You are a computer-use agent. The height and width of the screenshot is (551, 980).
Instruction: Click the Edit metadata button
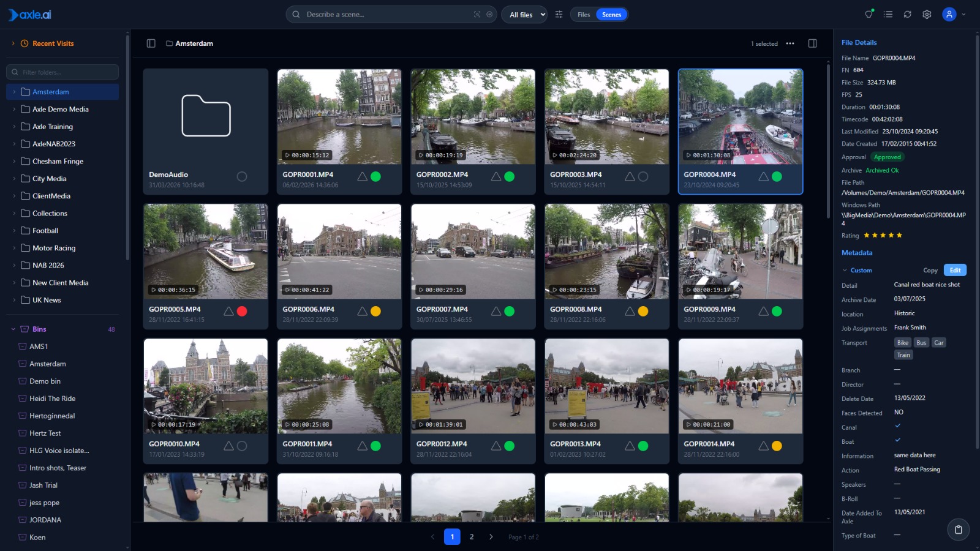pos(955,270)
